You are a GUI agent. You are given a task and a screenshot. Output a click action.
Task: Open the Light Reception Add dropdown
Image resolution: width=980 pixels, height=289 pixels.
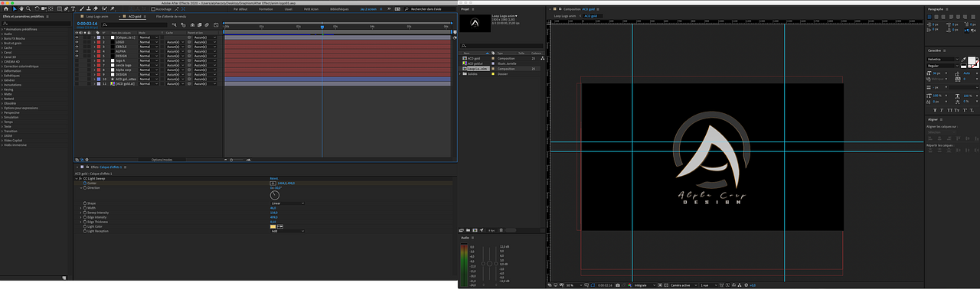288,231
